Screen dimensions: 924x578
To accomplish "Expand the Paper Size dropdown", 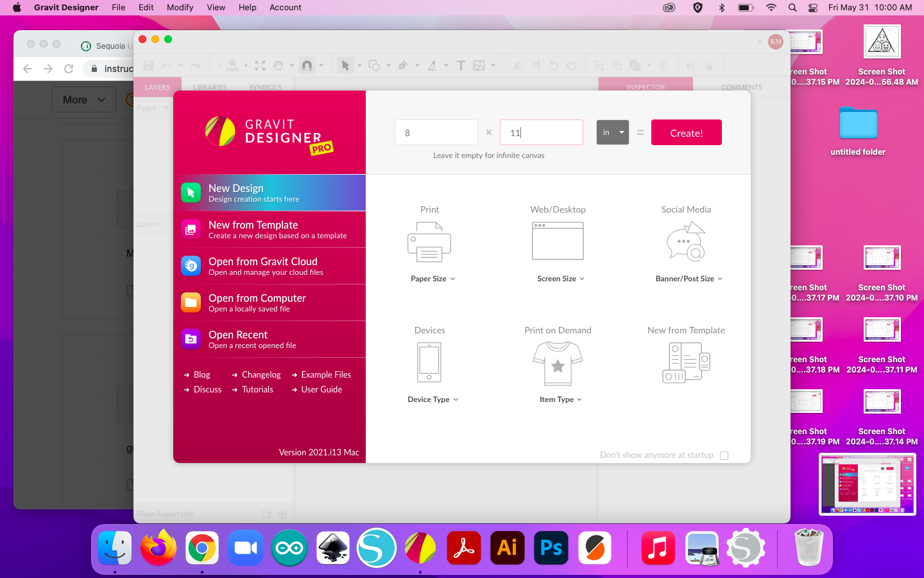I will click(x=432, y=279).
